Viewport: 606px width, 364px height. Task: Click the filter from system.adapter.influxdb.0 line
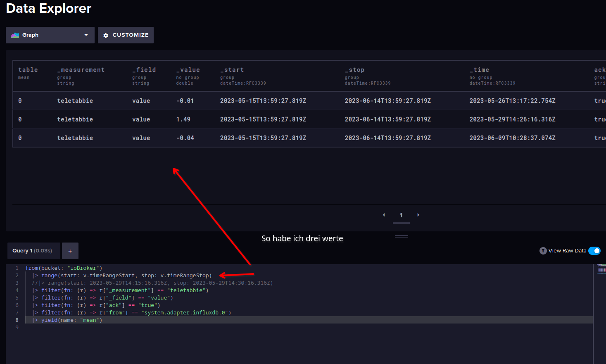pos(131,313)
